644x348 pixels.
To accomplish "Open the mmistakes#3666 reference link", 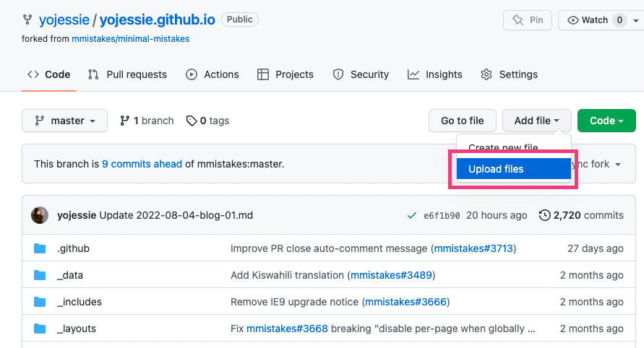I will tap(405, 302).
